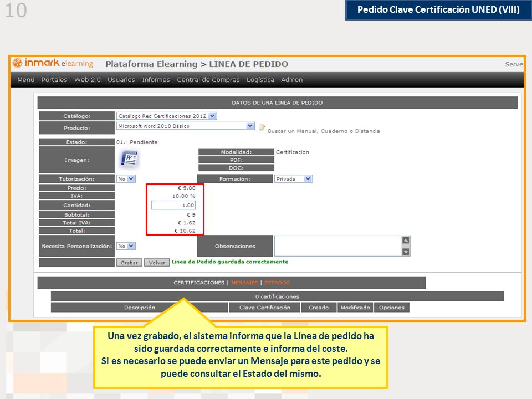The width and height of the screenshot is (532, 399).
Task: Click the Precio value € 9.00
Action: [187, 188]
